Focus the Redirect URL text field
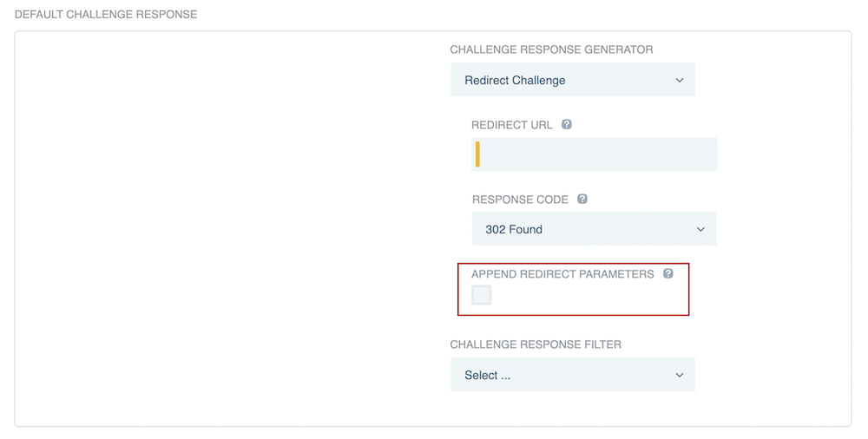The image size is (868, 439). 599,154
